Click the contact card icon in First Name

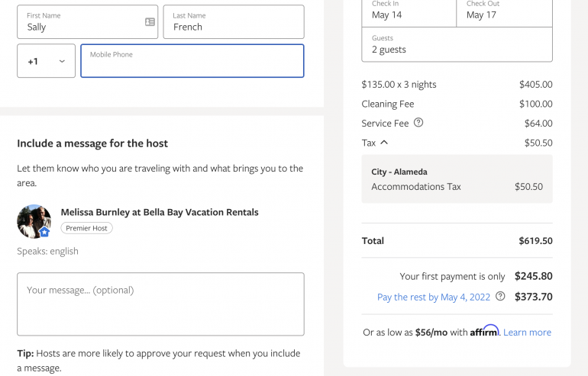tap(150, 22)
